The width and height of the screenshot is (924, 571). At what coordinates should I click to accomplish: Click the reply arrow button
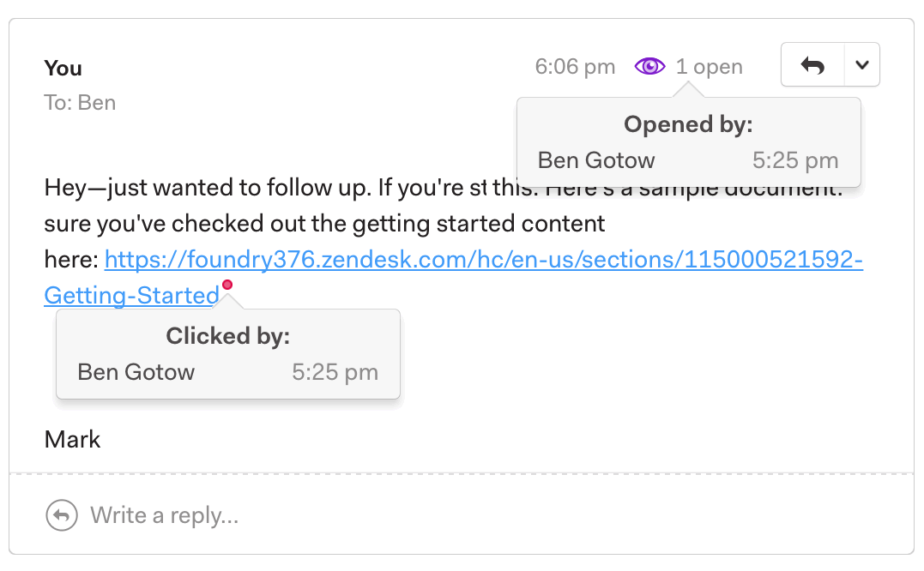click(x=812, y=65)
